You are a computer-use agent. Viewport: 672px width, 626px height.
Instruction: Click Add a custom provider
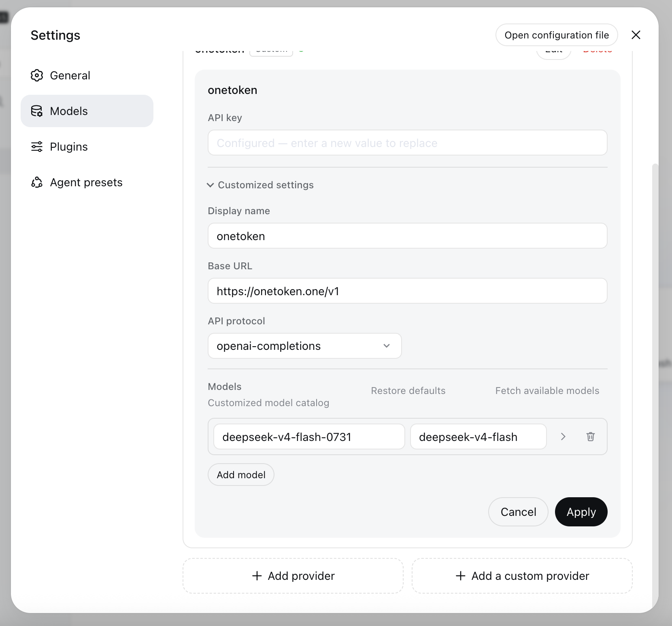522,576
